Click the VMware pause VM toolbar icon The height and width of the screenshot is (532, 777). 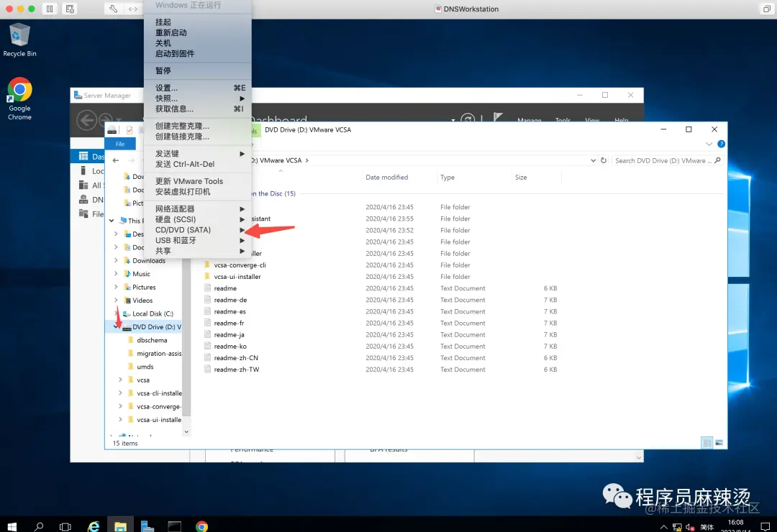(50, 9)
